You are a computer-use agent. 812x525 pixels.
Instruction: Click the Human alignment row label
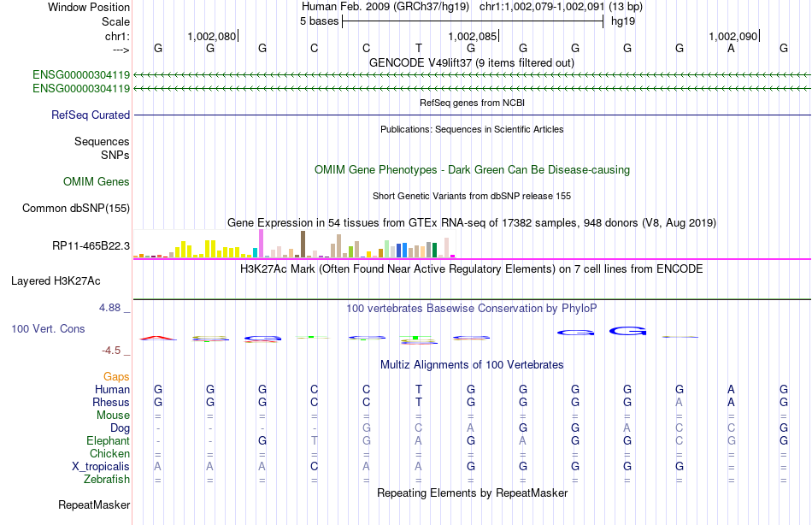point(112,389)
